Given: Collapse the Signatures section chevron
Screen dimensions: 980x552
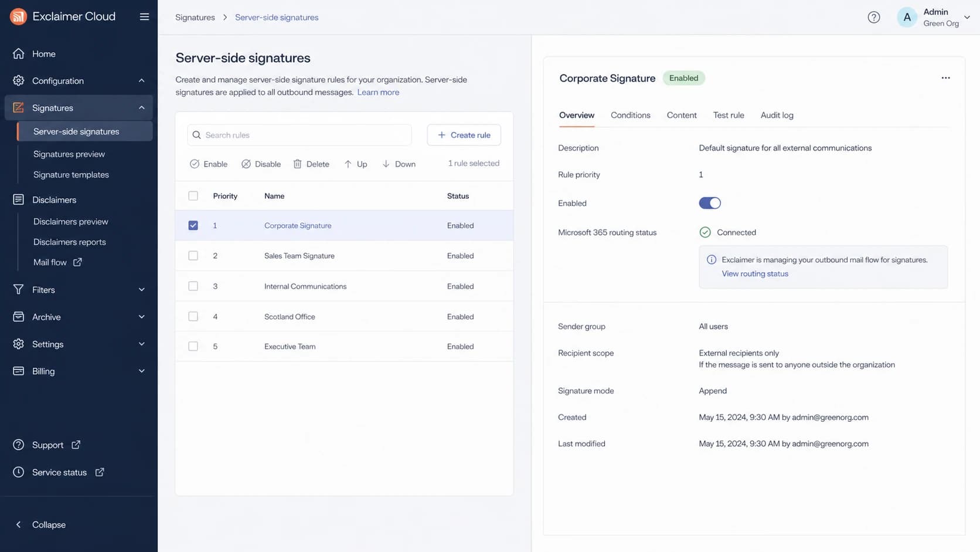Looking at the screenshot, I should [141, 107].
